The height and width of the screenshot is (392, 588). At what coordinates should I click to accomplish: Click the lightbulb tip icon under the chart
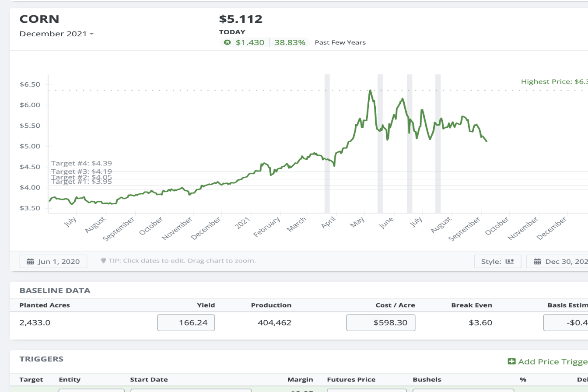(103, 261)
